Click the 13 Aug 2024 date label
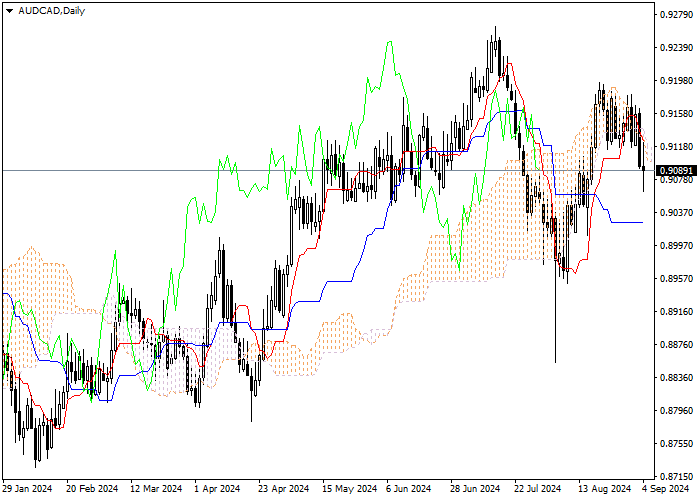 [605, 489]
